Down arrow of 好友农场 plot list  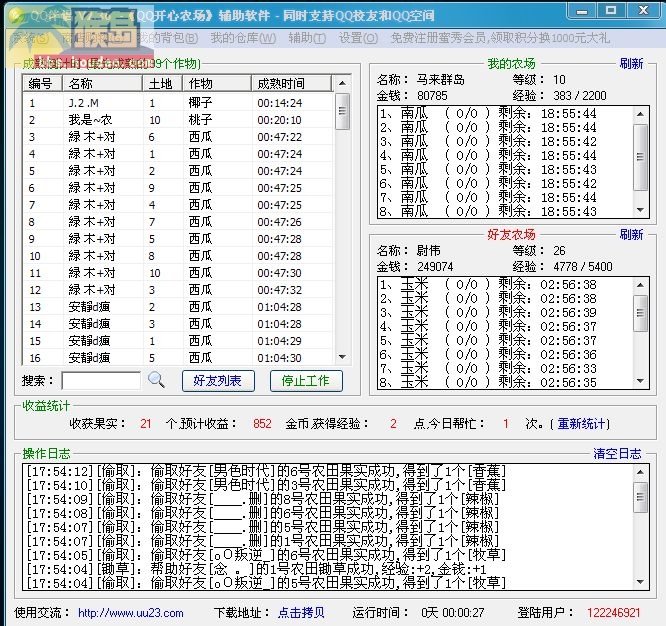[641, 381]
